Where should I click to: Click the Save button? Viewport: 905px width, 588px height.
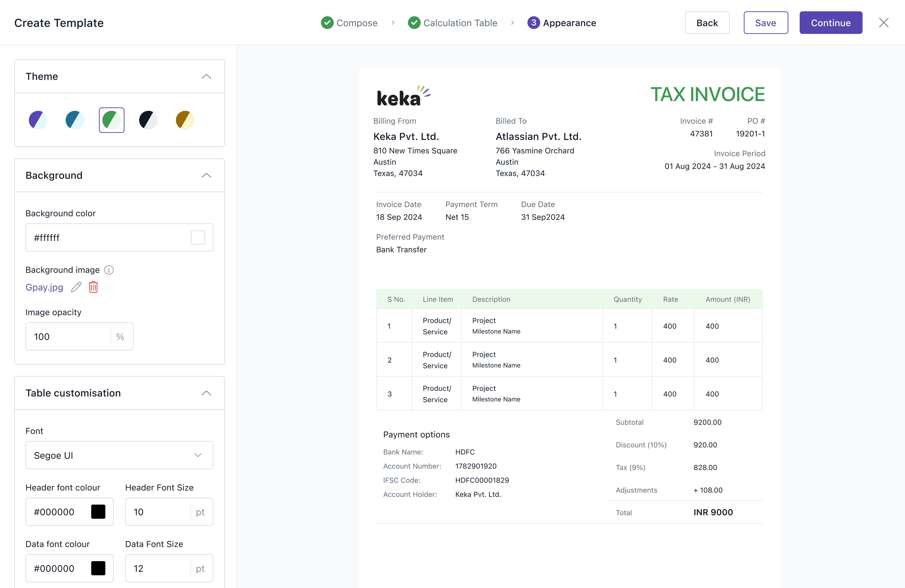[x=765, y=23]
